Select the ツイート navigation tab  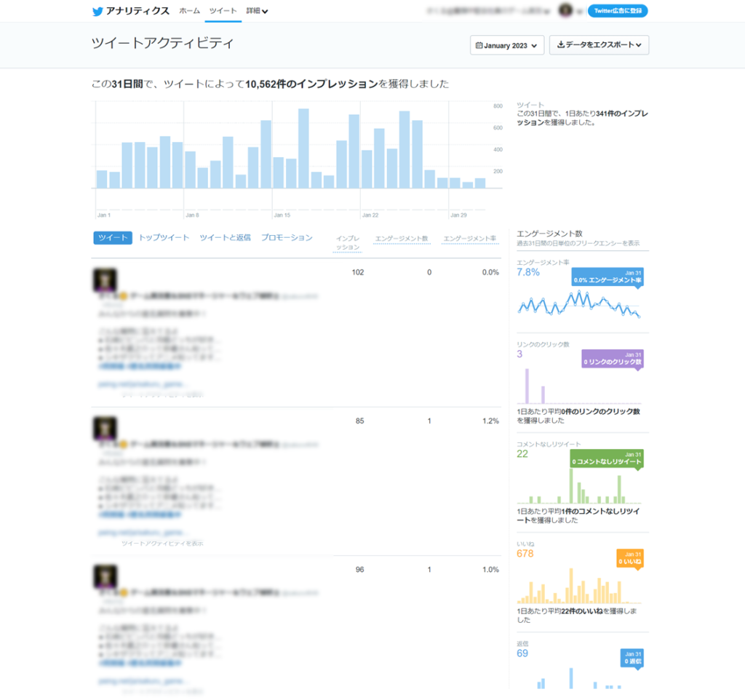pos(223,11)
